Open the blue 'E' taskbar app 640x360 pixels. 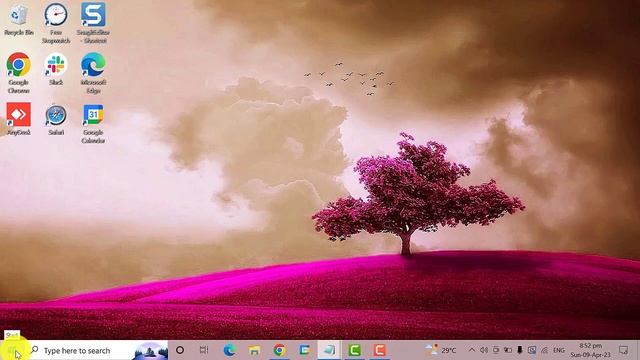304,350
